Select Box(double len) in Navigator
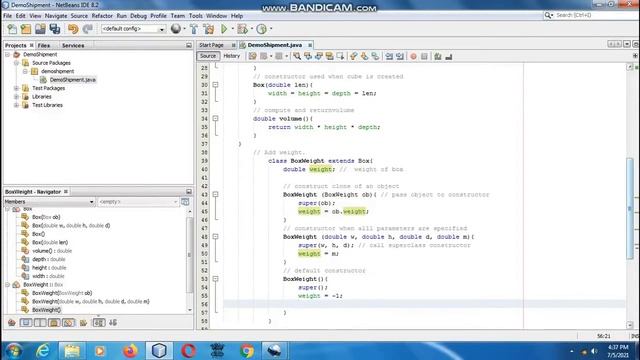 click(x=50, y=242)
